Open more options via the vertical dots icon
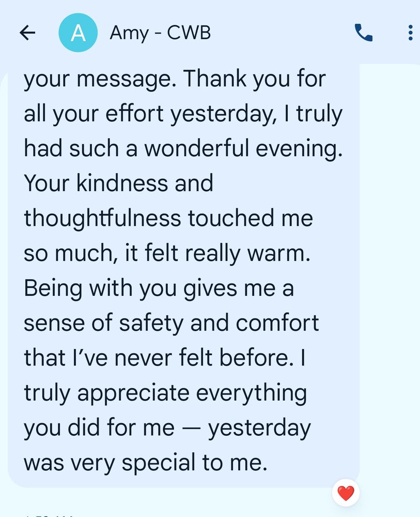Screen dimensions: 420x517 pyautogui.click(x=410, y=33)
